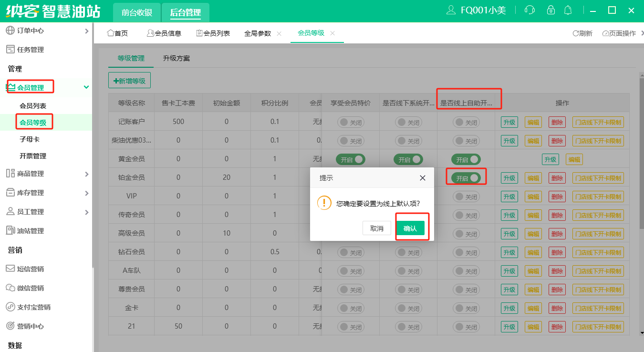Open 营销中心 target icon item
Screen dimensions: 644x352
pos(31,326)
